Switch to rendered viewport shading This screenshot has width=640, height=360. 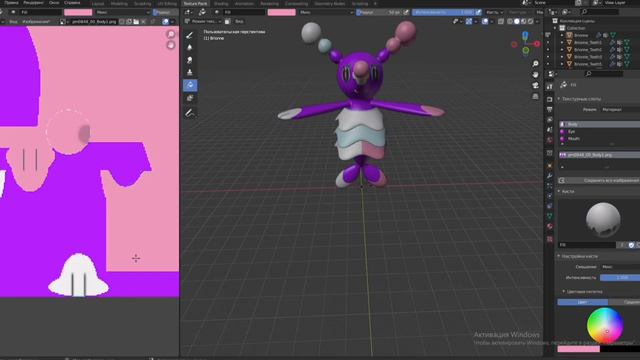tap(531, 21)
